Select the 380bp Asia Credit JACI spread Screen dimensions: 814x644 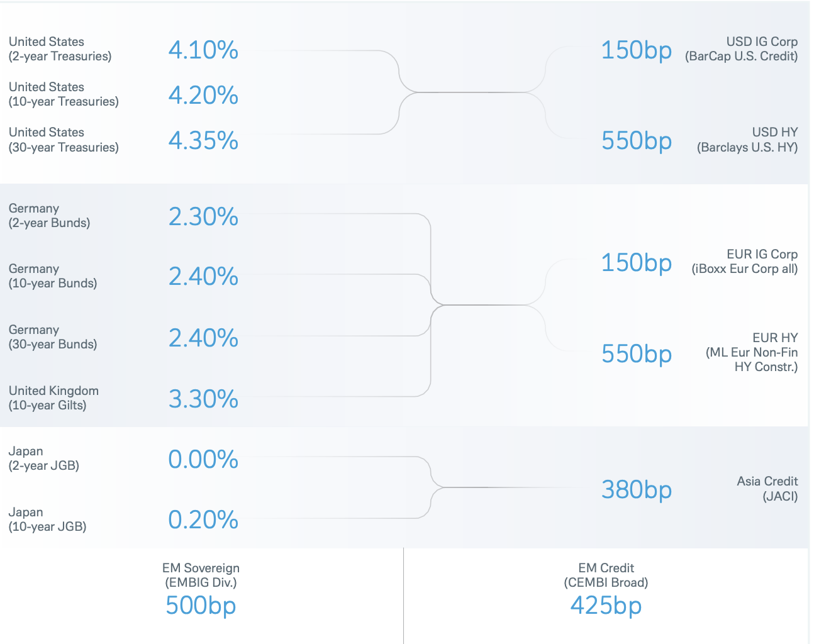637,490
